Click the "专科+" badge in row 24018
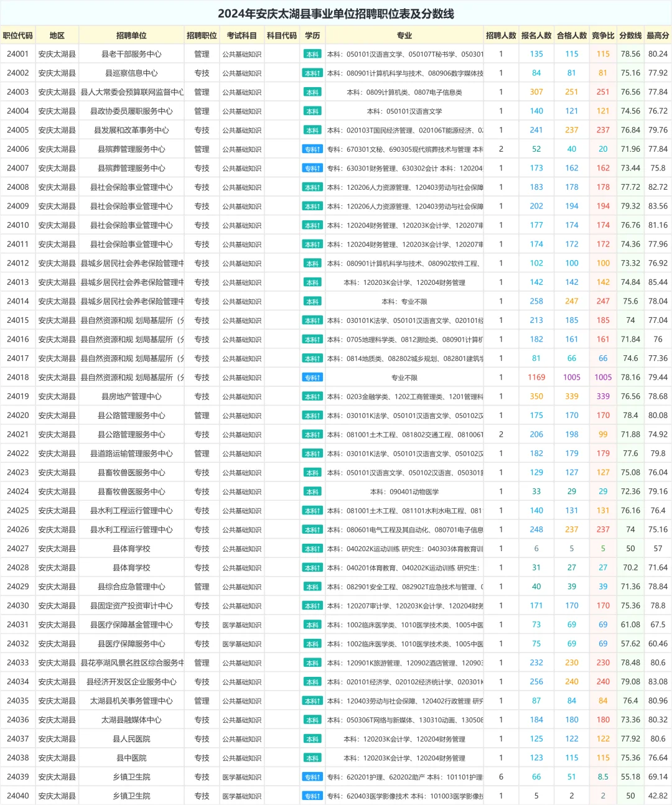The width and height of the screenshot is (672, 805). 312,378
